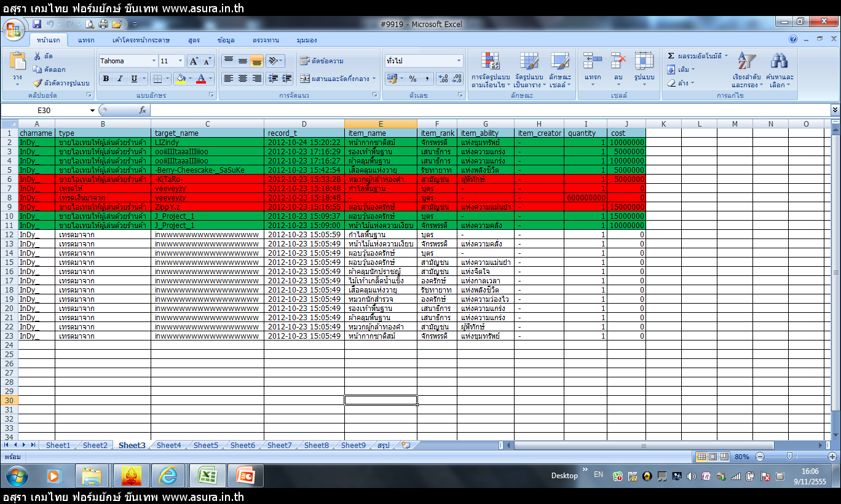Expand the font size 11 dropdown
Screen dimensions: 841x504
pos(180,61)
